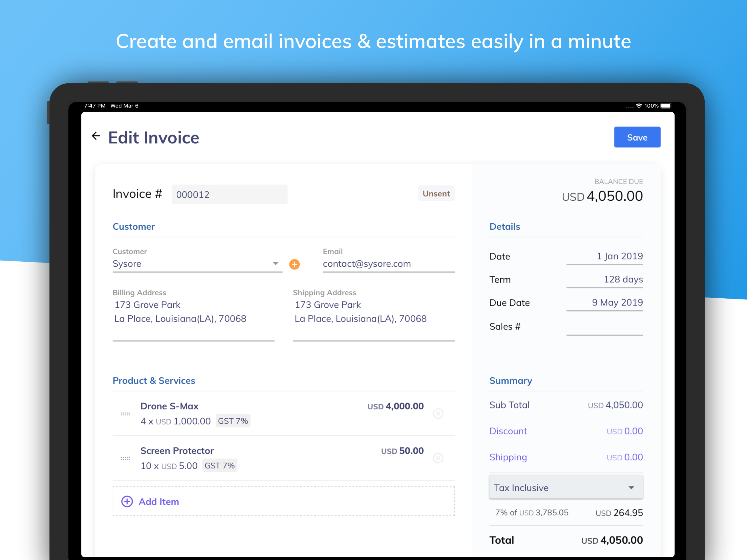Image resolution: width=747 pixels, height=560 pixels.
Task: Click the Product & Services section heading
Action: [154, 381]
